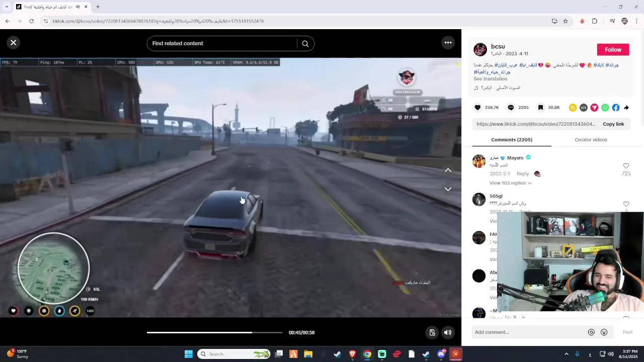Click the Windows taskbar Search box

click(233, 354)
